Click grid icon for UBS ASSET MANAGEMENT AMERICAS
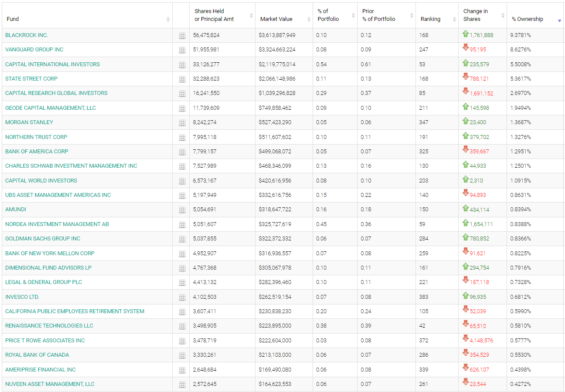This screenshot has width=565, height=392. 182,196
